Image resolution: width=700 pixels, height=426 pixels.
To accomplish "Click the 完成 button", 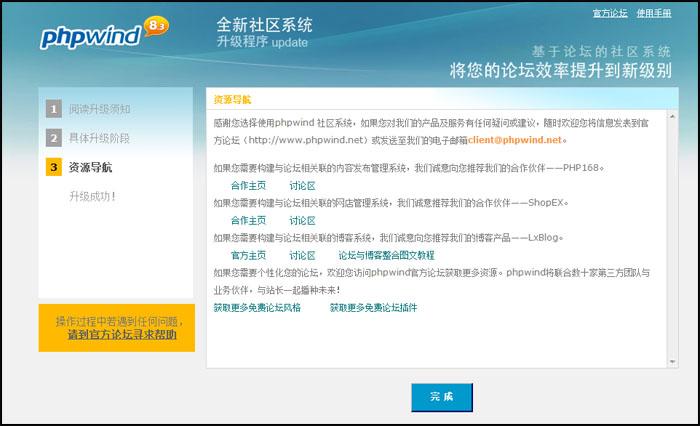I will (442, 397).
